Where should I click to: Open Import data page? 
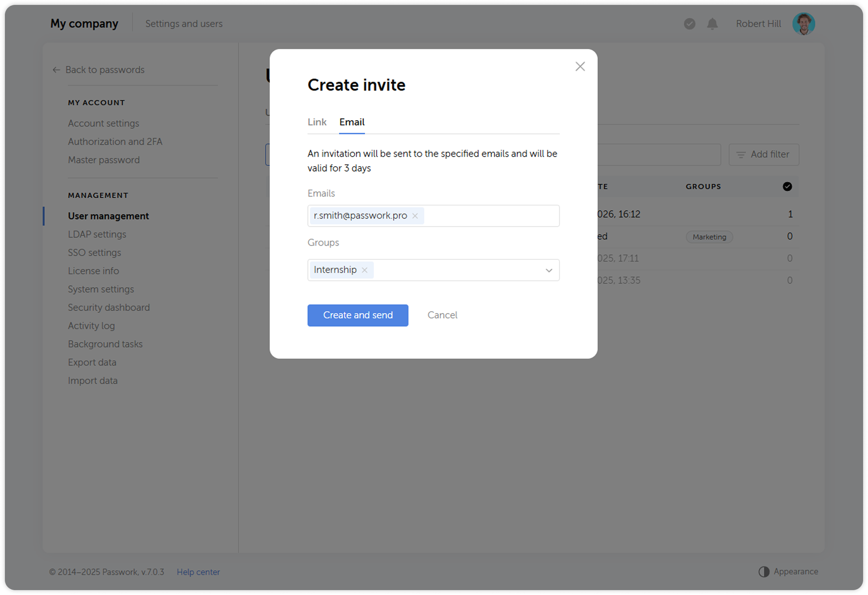(x=92, y=381)
